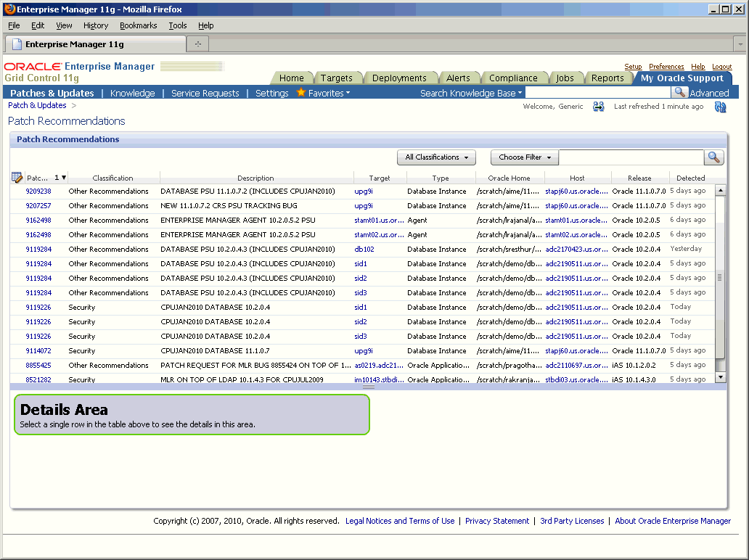
Task: Toggle sort arrow on Patch column header
Action: [x=64, y=178]
